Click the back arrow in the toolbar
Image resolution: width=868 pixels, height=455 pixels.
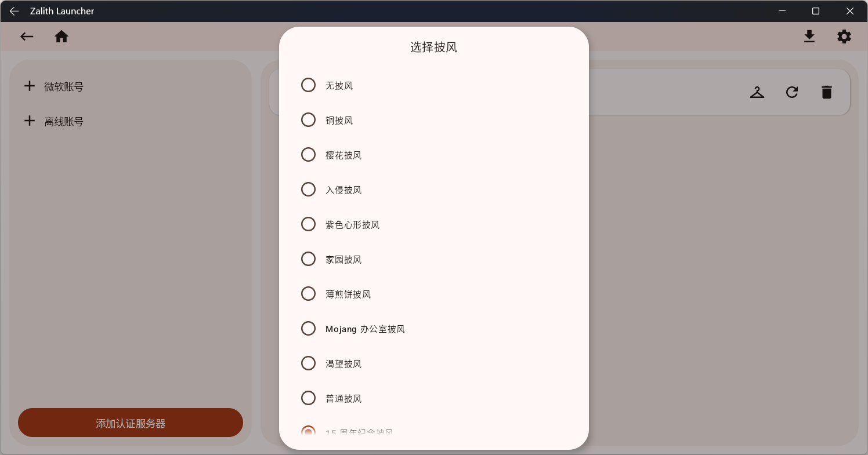[27, 36]
